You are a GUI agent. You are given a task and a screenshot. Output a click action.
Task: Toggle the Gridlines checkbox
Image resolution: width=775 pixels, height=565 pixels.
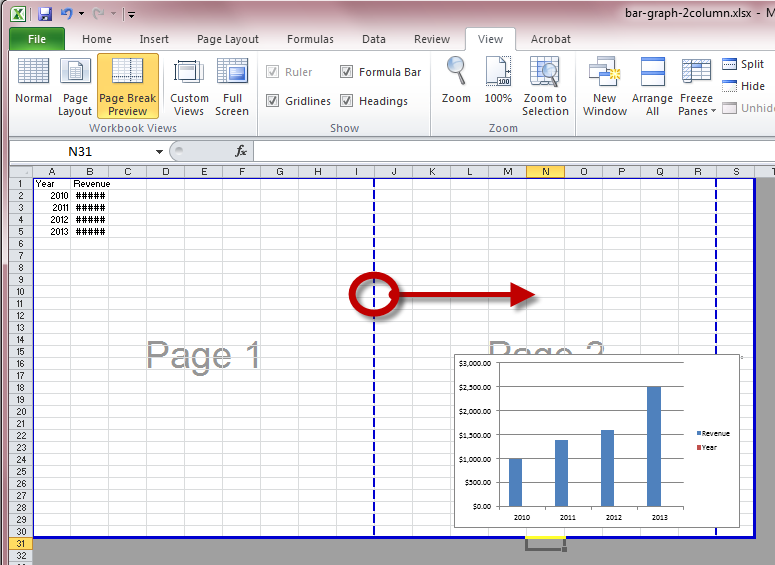pyautogui.click(x=272, y=101)
